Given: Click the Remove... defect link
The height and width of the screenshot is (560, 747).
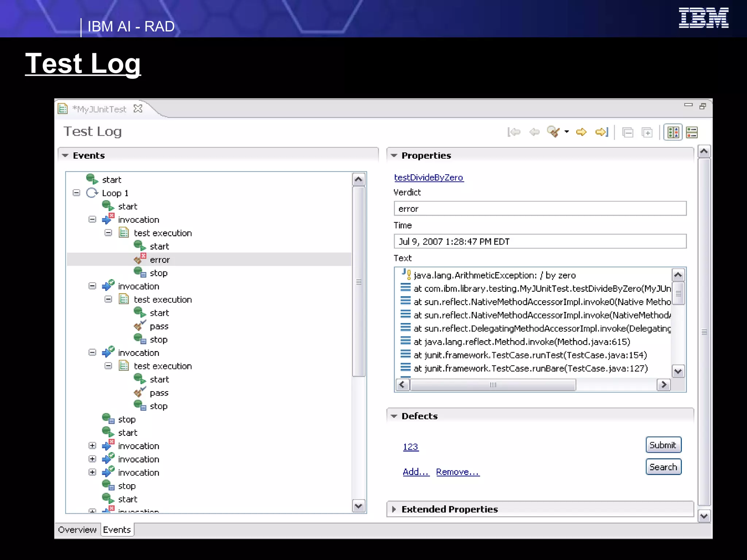Looking at the screenshot, I should pyautogui.click(x=458, y=472).
